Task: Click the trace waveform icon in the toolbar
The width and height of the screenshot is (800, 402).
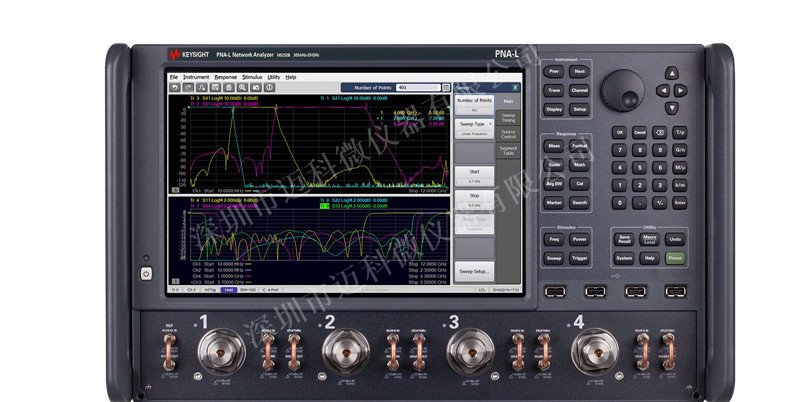Action: (x=202, y=88)
